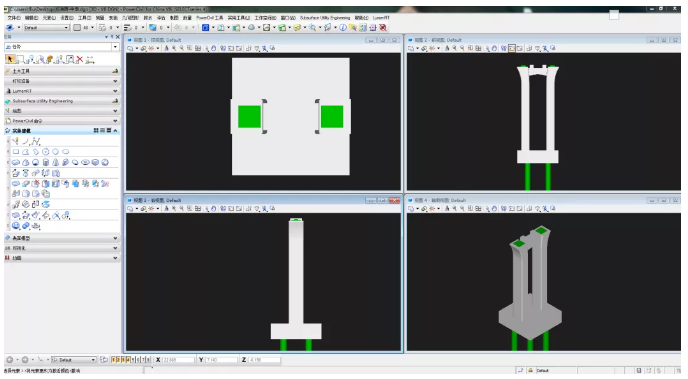Select the Cylinder solid primitive tool
This screenshot has width=688, height=379.
click(x=46, y=162)
